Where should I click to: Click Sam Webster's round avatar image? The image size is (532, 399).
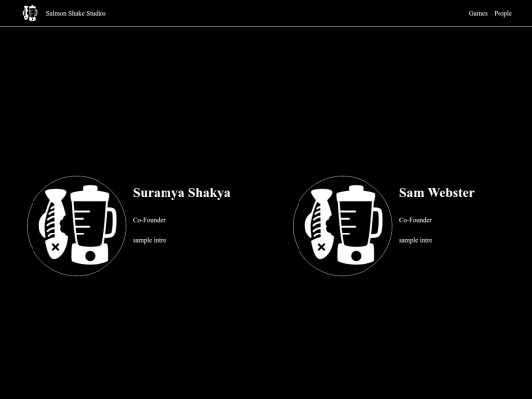343,226
